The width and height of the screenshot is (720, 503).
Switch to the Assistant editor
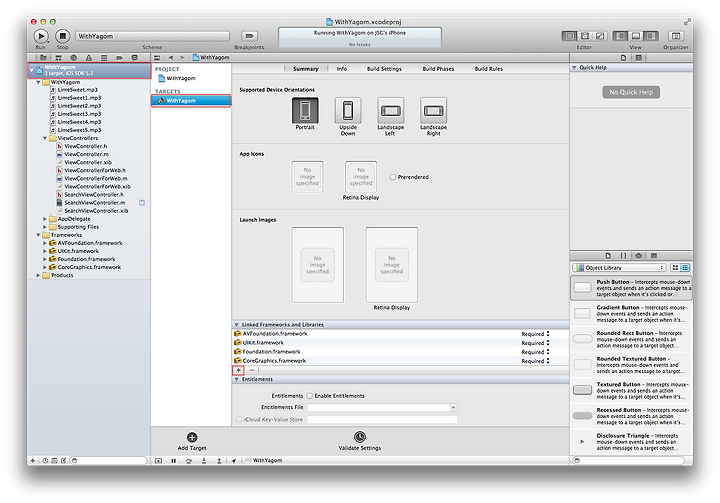tap(585, 36)
